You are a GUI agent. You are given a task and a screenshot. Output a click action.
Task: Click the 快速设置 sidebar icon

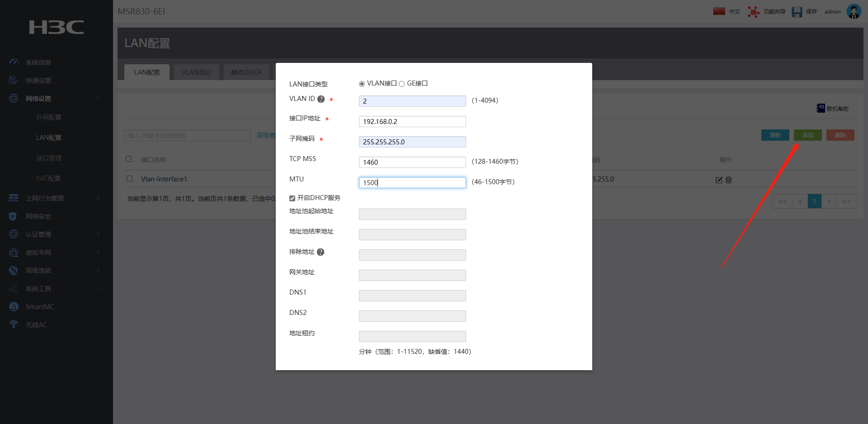tap(14, 80)
